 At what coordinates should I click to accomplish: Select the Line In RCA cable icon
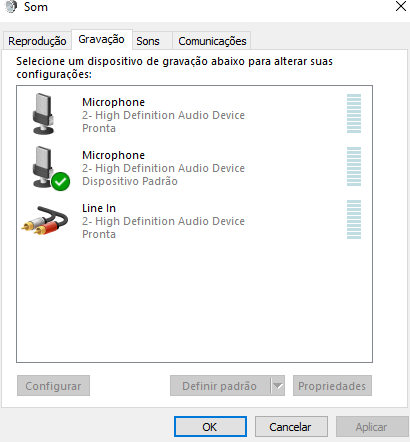(x=45, y=220)
